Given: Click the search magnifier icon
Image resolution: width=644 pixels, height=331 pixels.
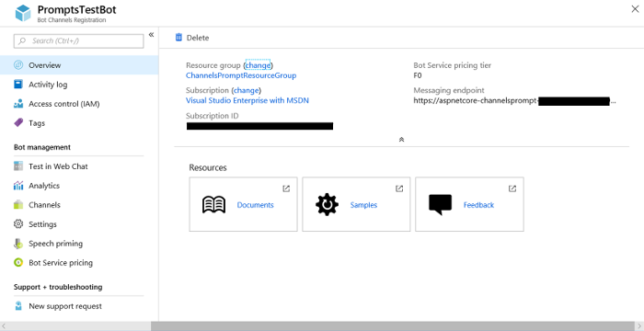Looking at the screenshot, I should (23, 40).
